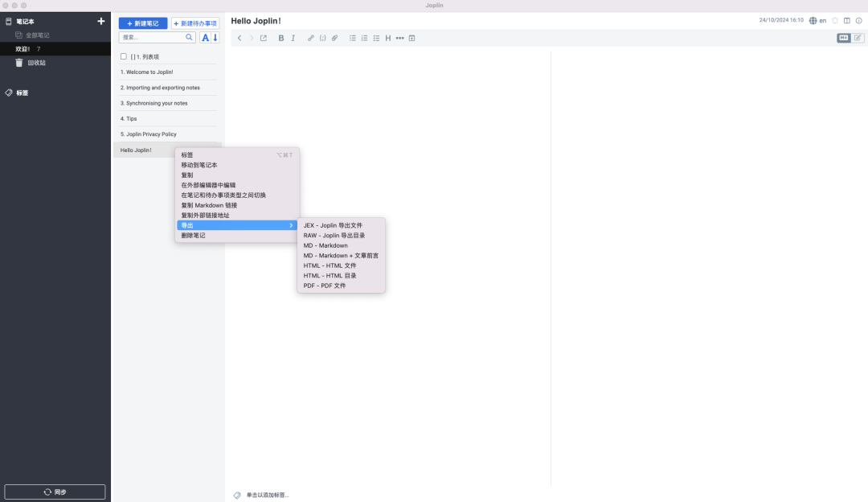Click search magnifier icon
Image resolution: width=868 pixels, height=502 pixels.
(x=190, y=37)
